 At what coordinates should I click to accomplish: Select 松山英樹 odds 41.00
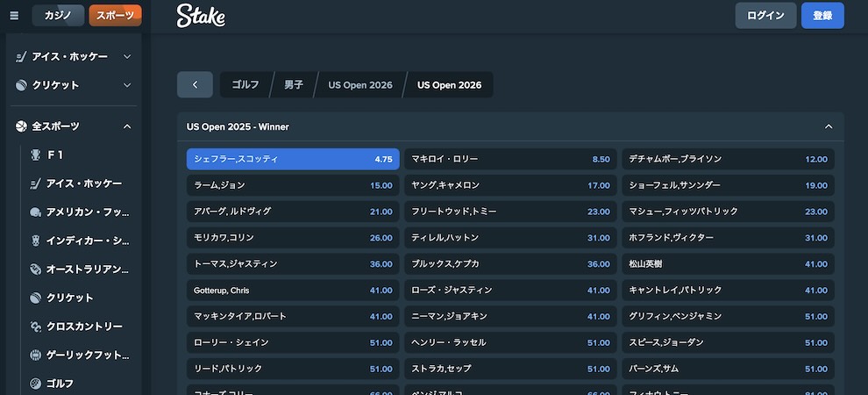[728, 264]
